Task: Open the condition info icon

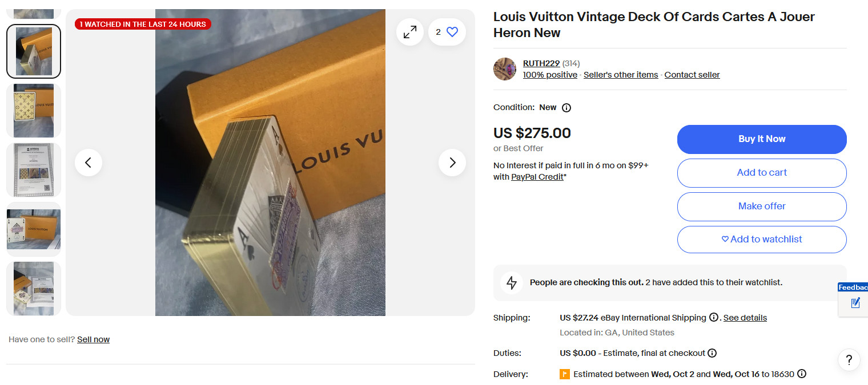Action: coord(566,108)
